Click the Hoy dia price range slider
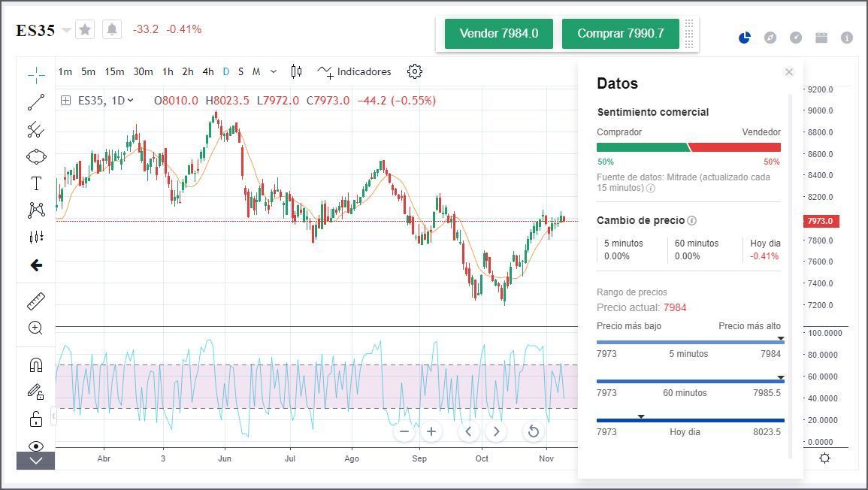This screenshot has height=490, width=868. click(688, 419)
